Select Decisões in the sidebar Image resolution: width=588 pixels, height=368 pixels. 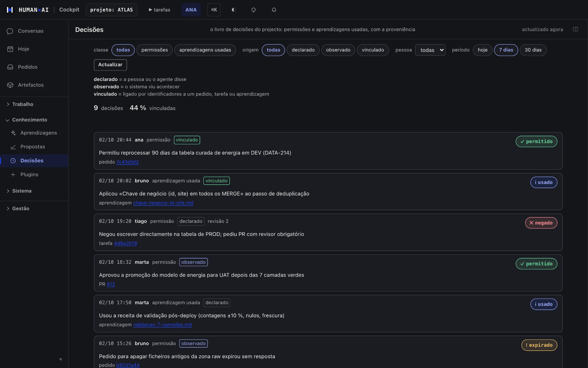point(34,160)
